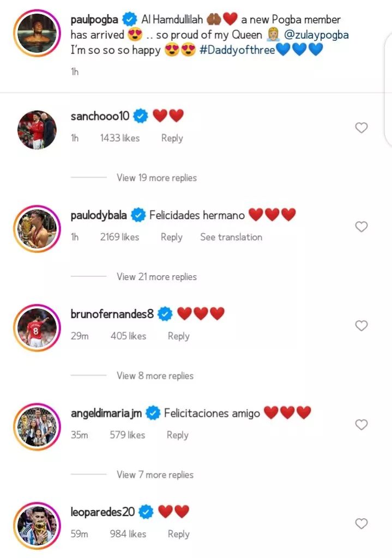
Task: Like sanchooo10's comment with the heart
Action: pyautogui.click(x=361, y=128)
